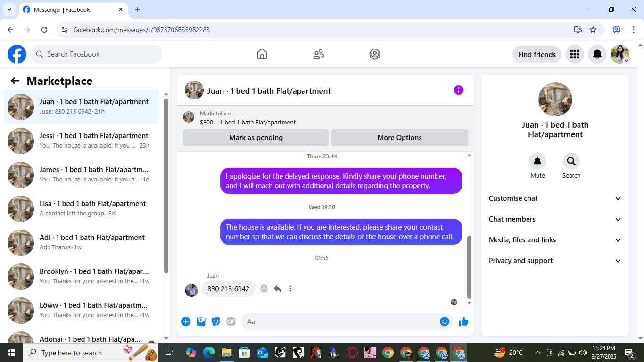Open the Brooklyn conversation in the list
This screenshot has height=362, width=644.
click(82, 277)
